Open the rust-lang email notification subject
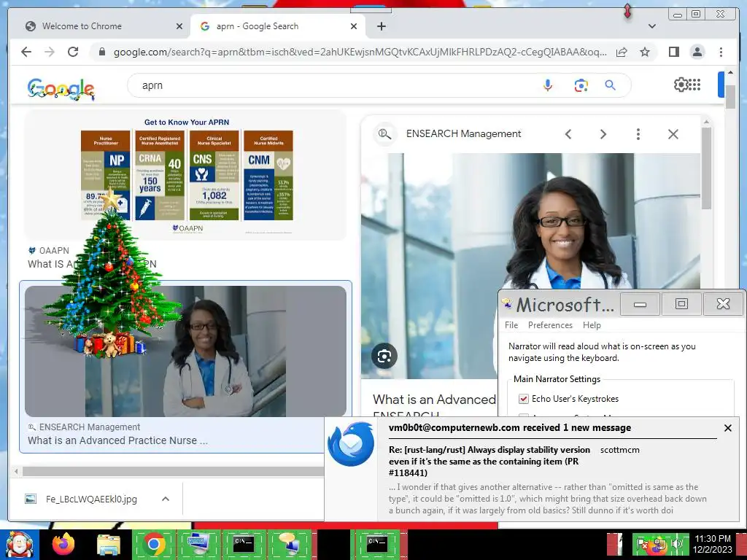Screen dimensions: 747x560 489,462
